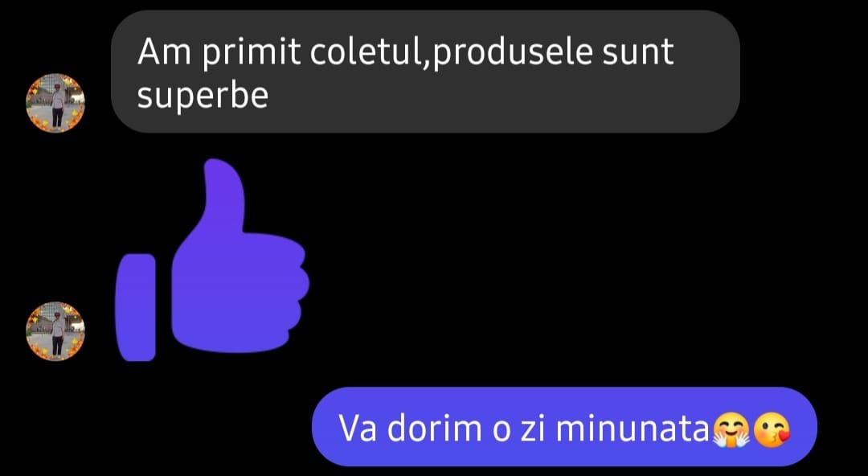Tap the cuff rectangle of the thumbs-up
This screenshot has width=868, height=476.
[x=136, y=307]
